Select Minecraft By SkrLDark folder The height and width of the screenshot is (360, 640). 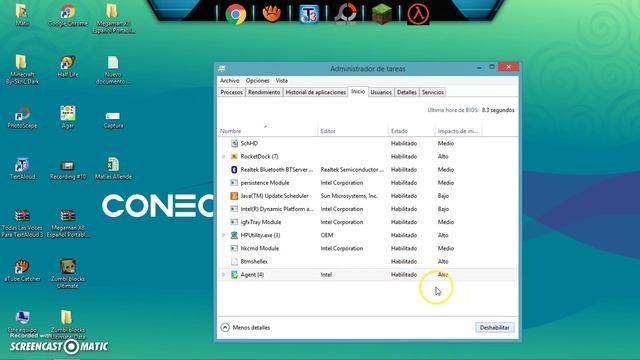22,70
